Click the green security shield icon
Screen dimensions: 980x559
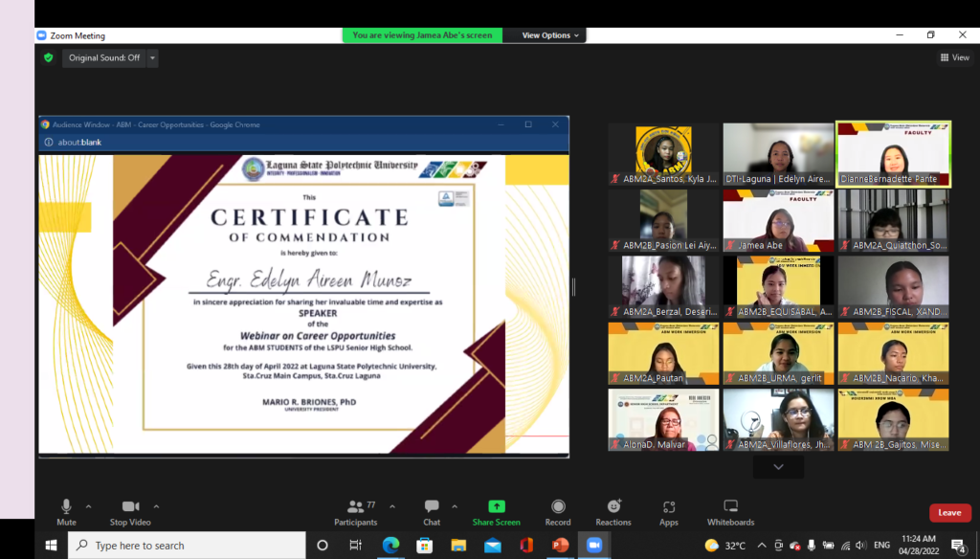(x=48, y=57)
